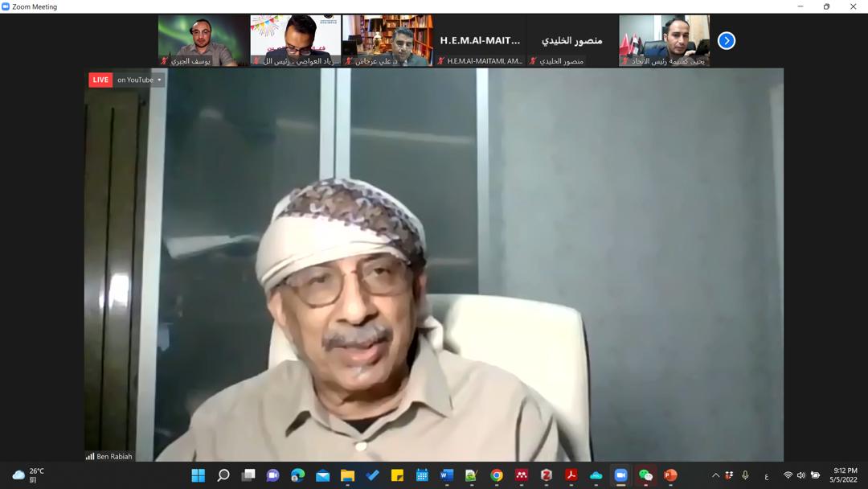Open the clock and date panel
The width and height of the screenshot is (868, 489).
(845, 475)
